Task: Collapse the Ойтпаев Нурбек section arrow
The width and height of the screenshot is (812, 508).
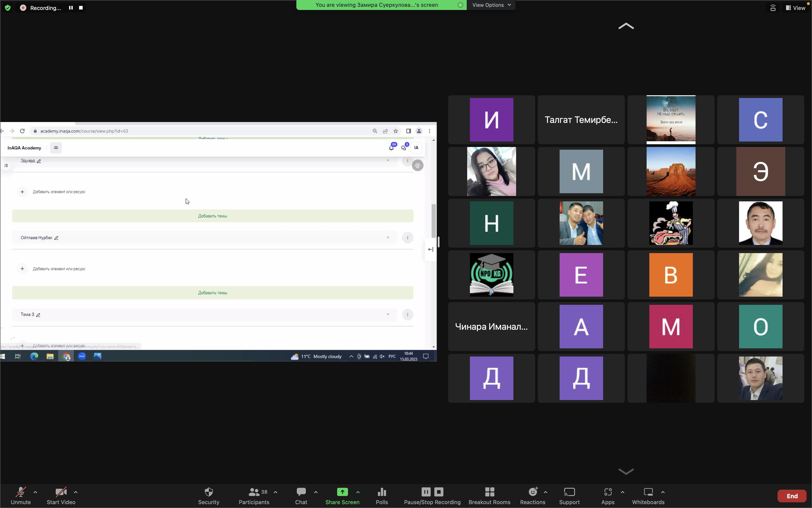Action: point(388,238)
